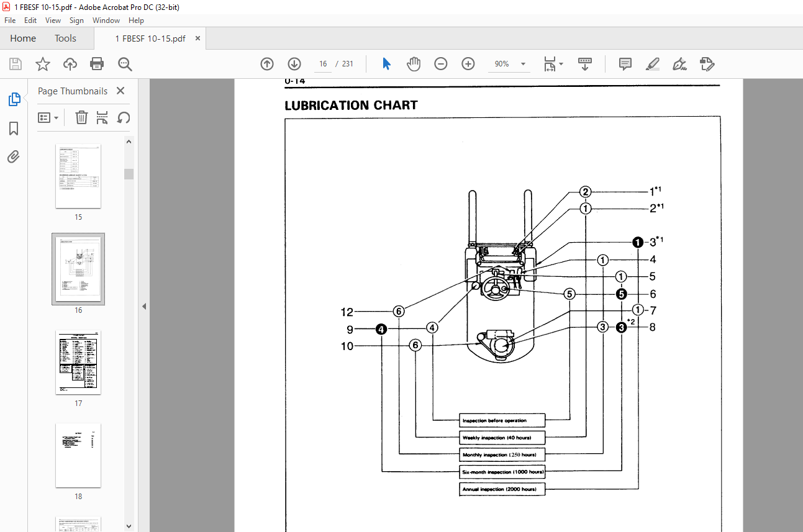Image resolution: width=803 pixels, height=532 pixels.
Task: Select the Highlight text tool
Action: pyautogui.click(x=652, y=64)
